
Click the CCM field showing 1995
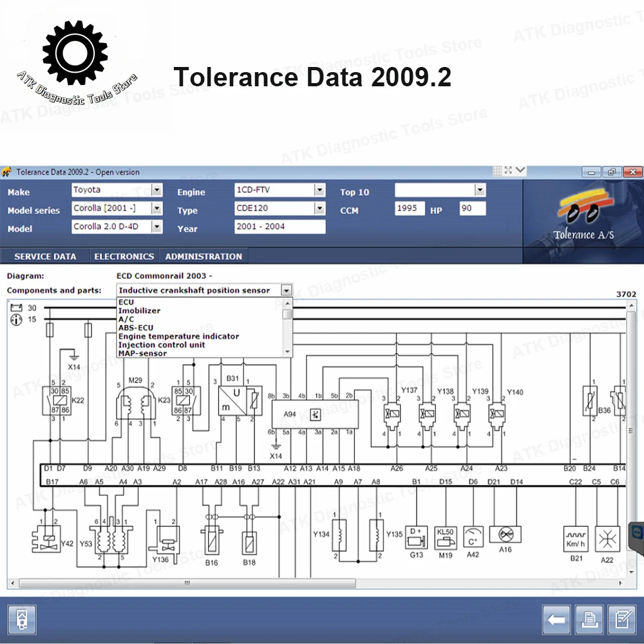click(410, 208)
